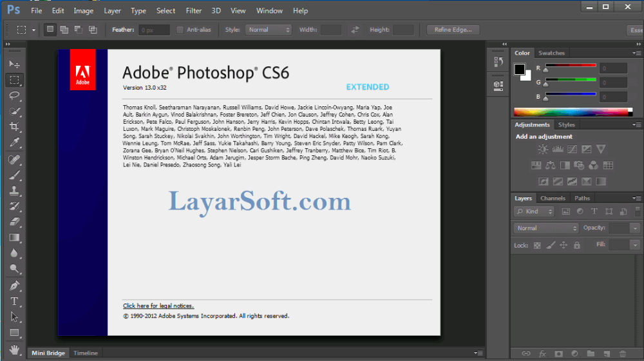Select the Horizontal Type tool
The height and width of the screenshot is (361, 644).
click(x=14, y=301)
